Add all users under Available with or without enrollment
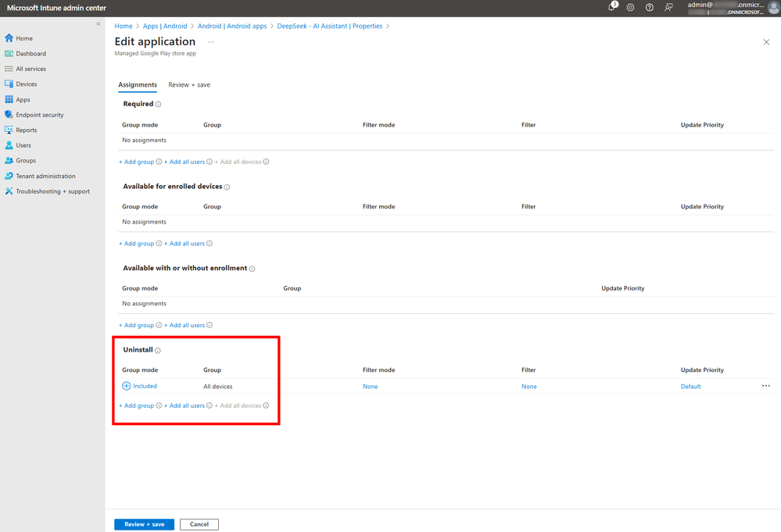Viewport: 781px width, 532px height. click(x=185, y=325)
